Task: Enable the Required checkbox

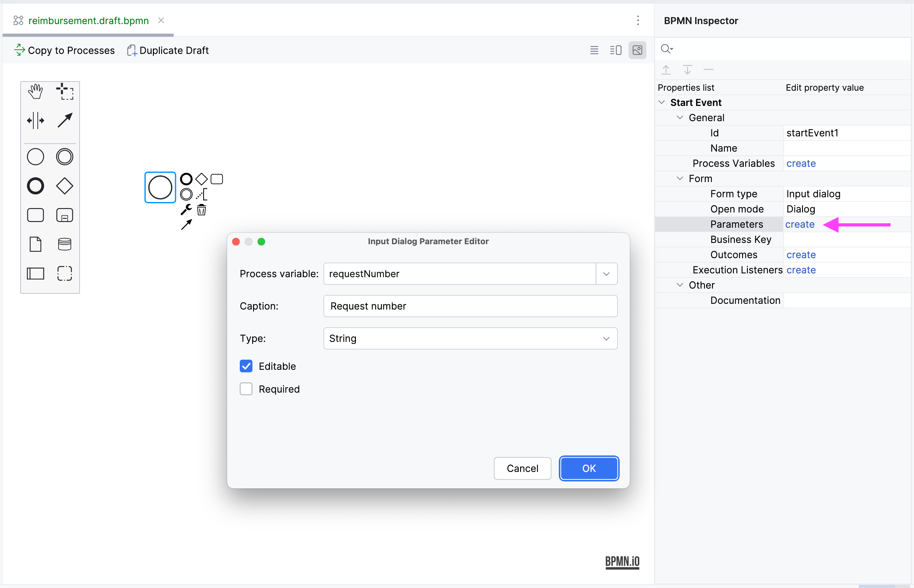Action: (246, 389)
